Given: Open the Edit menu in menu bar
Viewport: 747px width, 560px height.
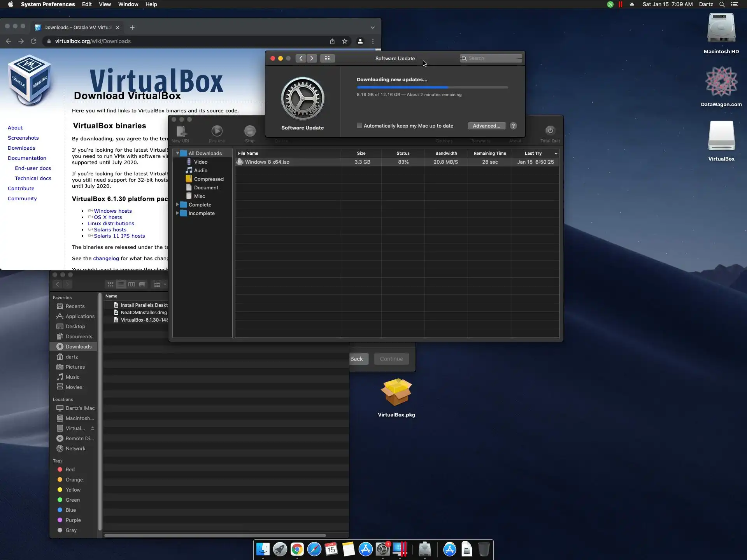Looking at the screenshot, I should point(87,4).
